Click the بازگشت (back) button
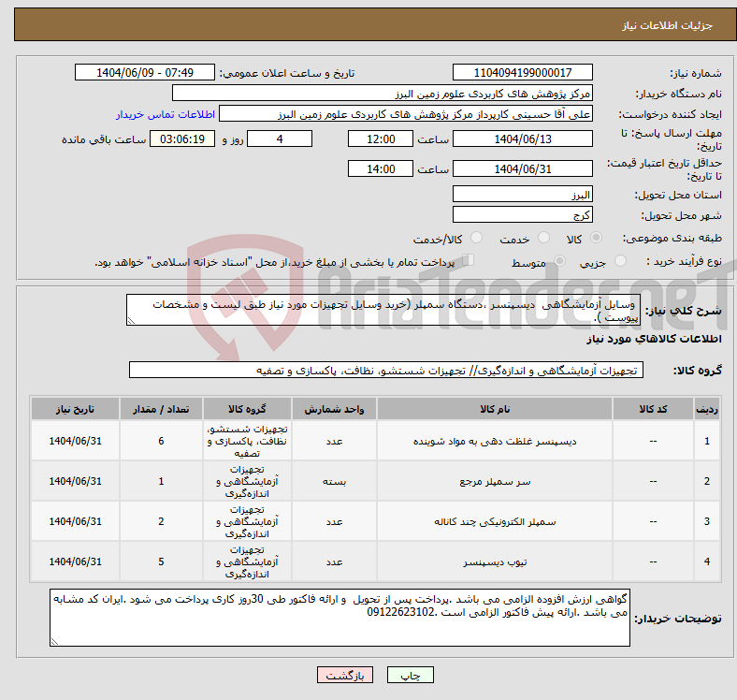This screenshot has width=737, height=700. pos(345,675)
